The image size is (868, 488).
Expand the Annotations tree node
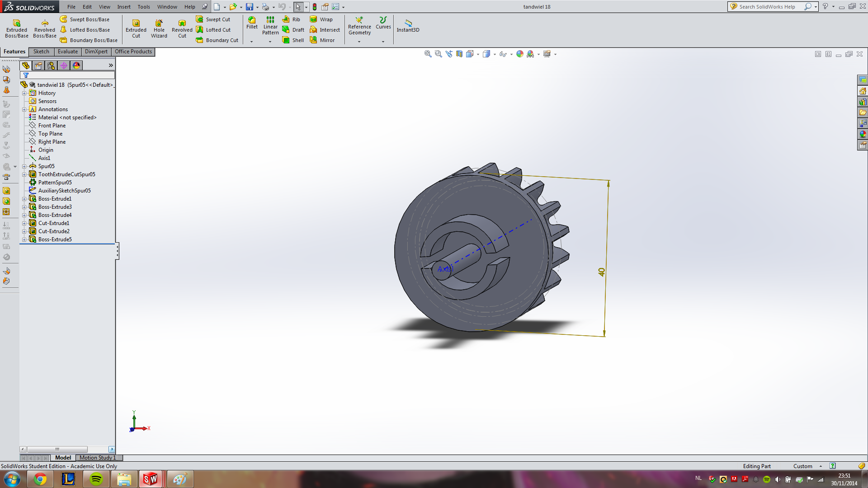(24, 109)
